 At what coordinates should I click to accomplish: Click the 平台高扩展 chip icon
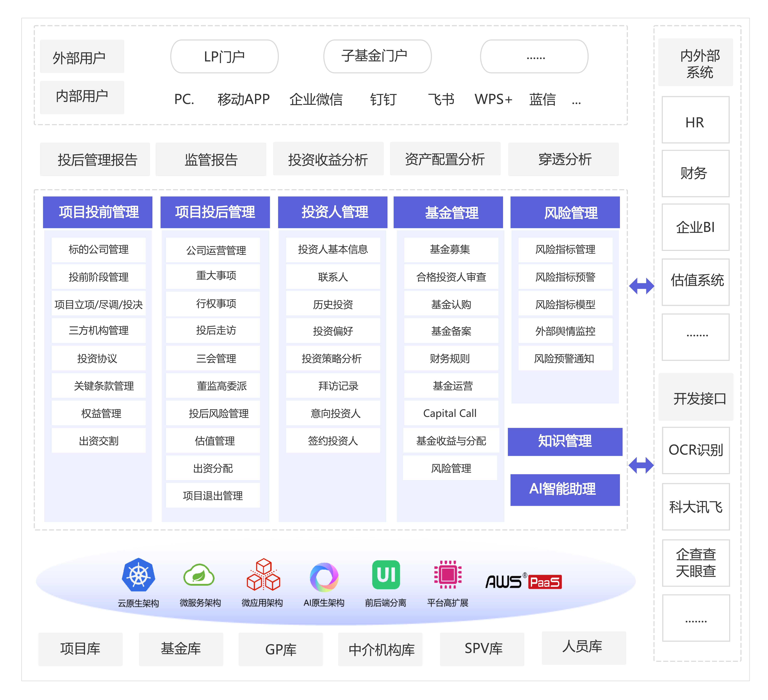coord(448,574)
